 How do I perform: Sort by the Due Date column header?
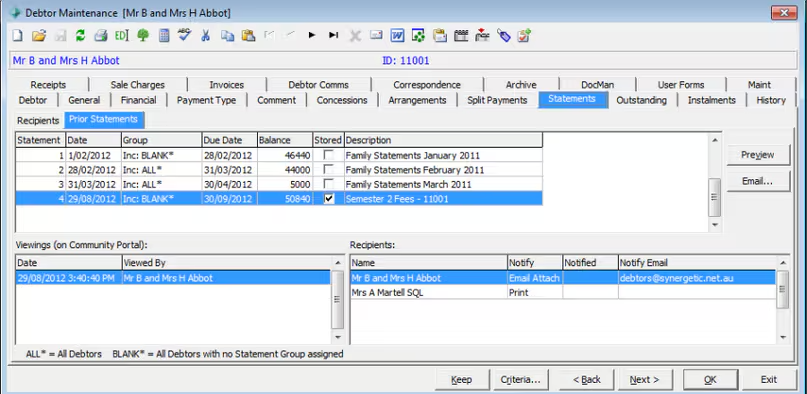[229, 140]
